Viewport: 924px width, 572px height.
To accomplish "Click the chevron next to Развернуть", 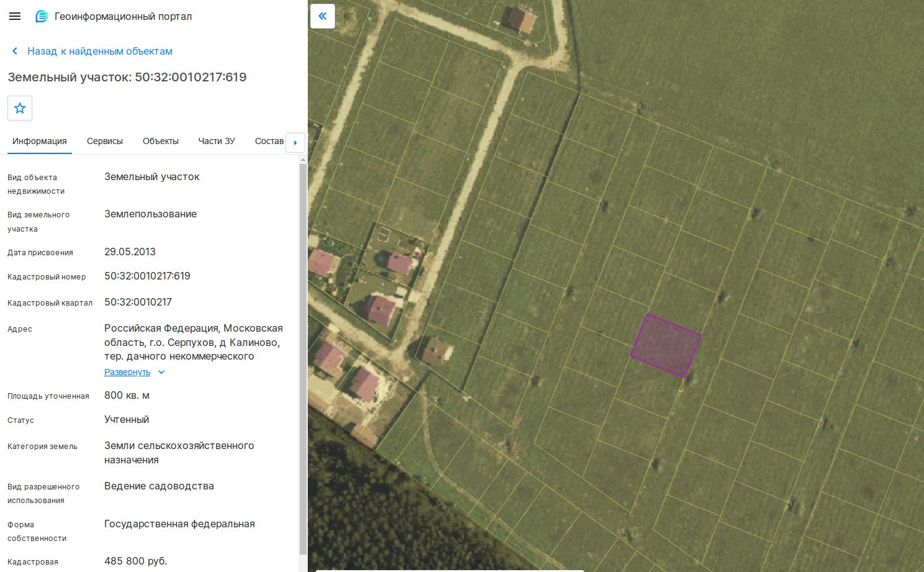I will click(161, 372).
